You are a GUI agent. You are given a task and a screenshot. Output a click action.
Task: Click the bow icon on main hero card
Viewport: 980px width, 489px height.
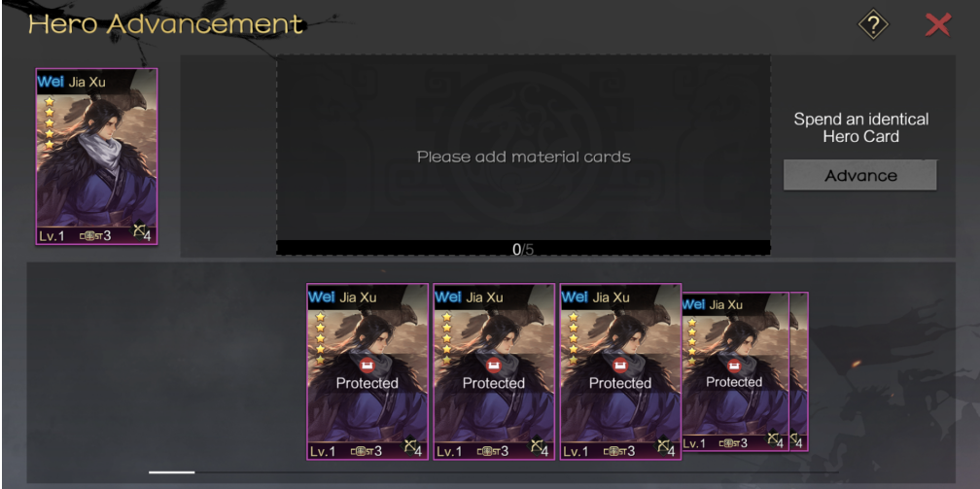click(139, 231)
